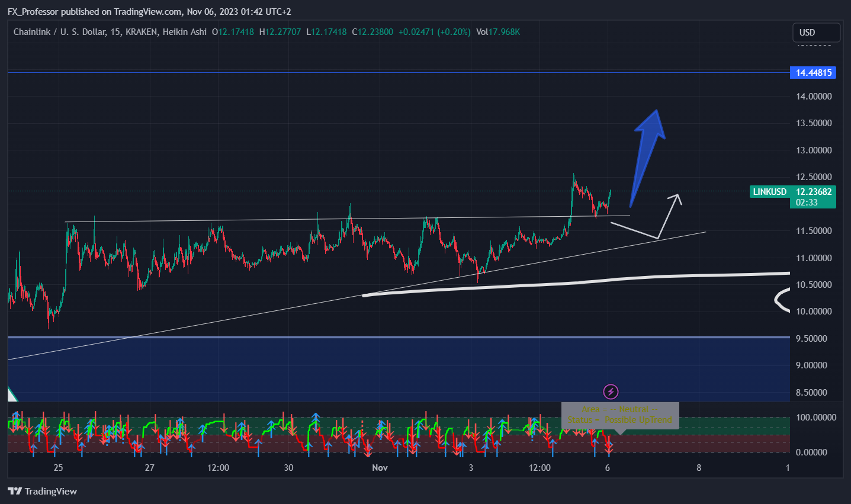Click the low value L12.17418
851x504 pixels.
326,32
